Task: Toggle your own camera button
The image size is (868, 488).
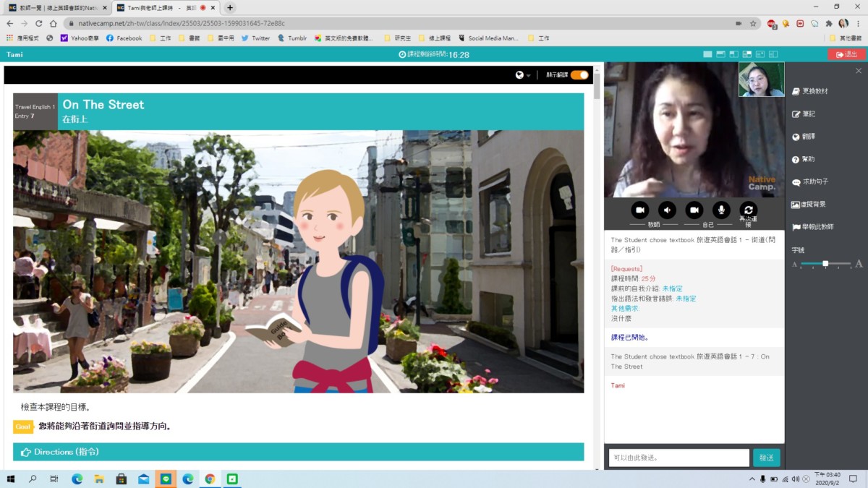Action: (x=694, y=210)
